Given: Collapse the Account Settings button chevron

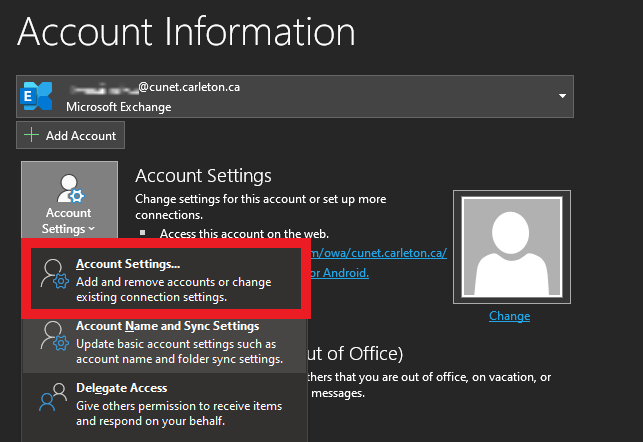Looking at the screenshot, I should 91,230.
